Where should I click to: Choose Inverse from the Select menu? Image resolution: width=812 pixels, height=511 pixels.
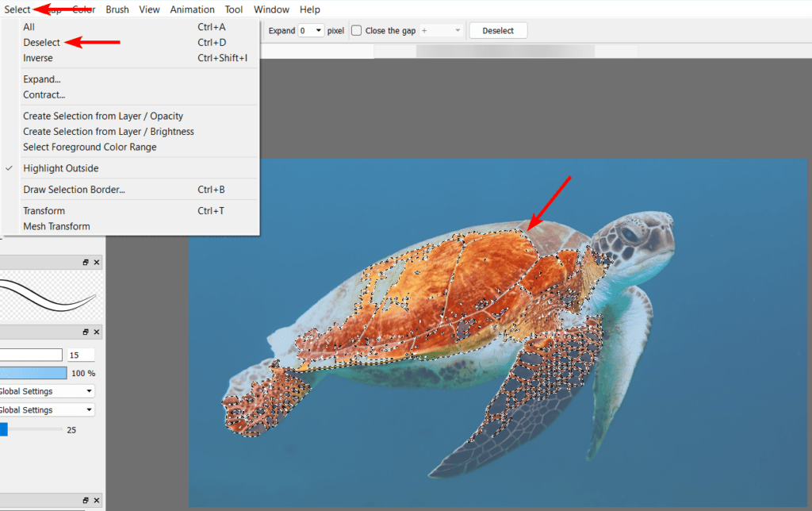pyautogui.click(x=38, y=58)
